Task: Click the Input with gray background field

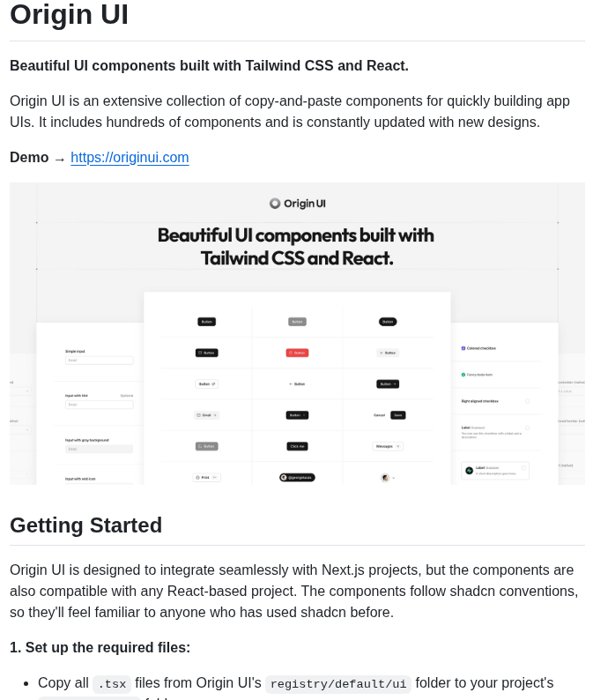Action: pyautogui.click(x=99, y=449)
